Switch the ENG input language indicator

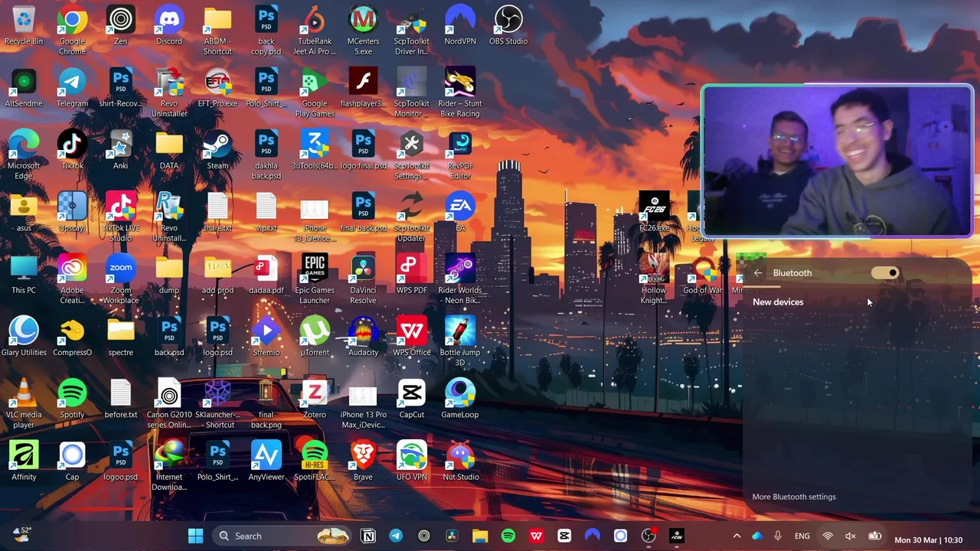click(802, 536)
